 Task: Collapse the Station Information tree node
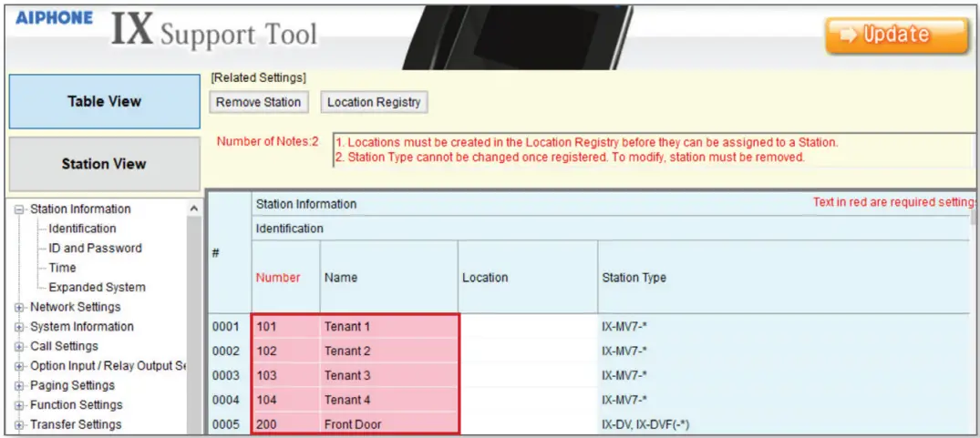coord(19,209)
